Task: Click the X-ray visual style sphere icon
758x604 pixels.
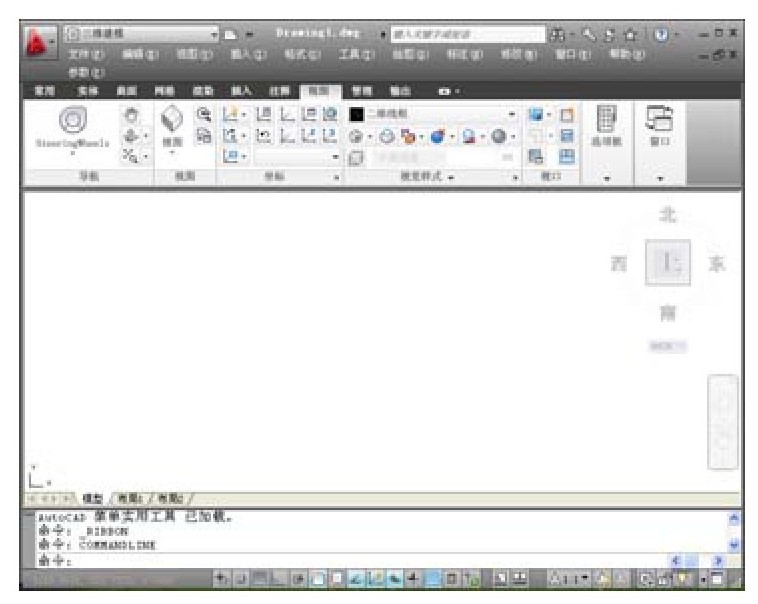Action: point(387,137)
